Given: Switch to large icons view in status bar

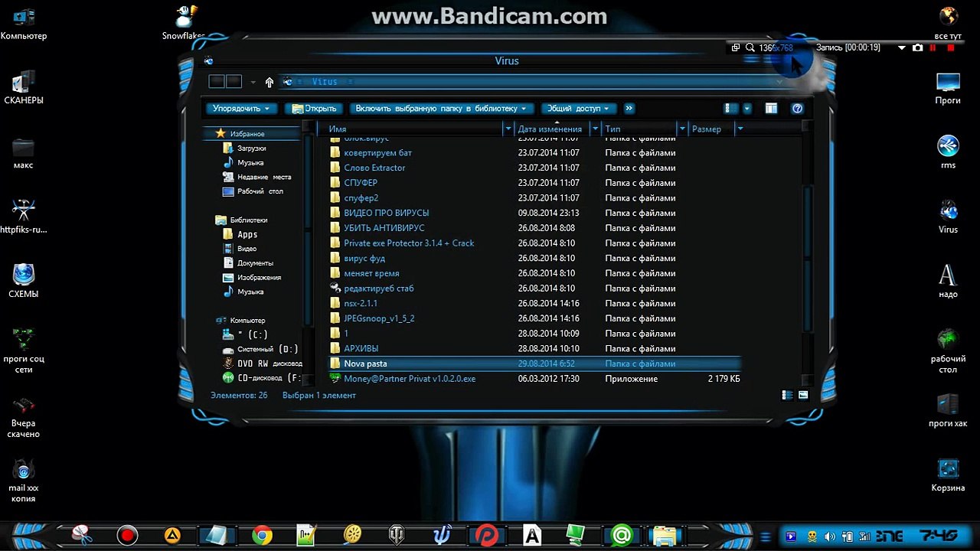Looking at the screenshot, I should tap(803, 395).
